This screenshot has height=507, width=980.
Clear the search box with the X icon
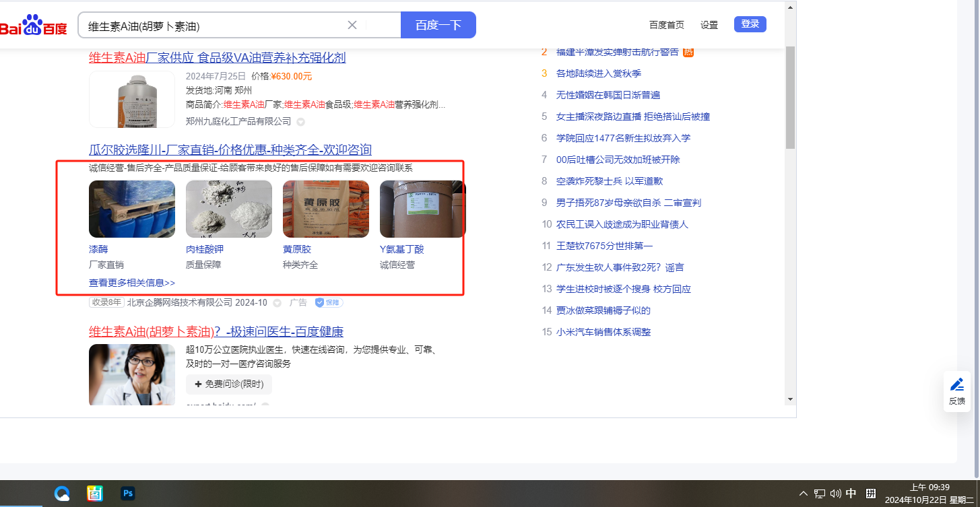tap(352, 25)
